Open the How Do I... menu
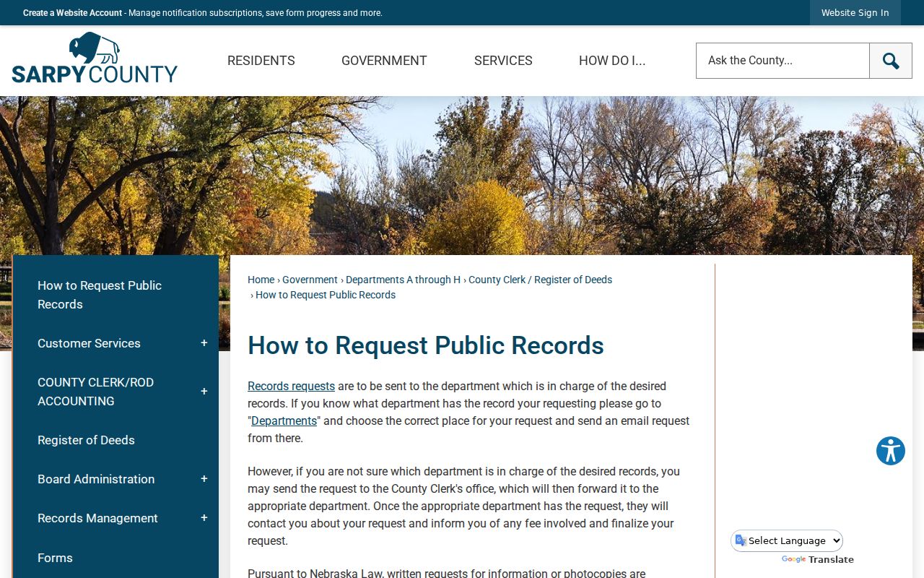Screen dimensions: 924x578 click(612, 61)
